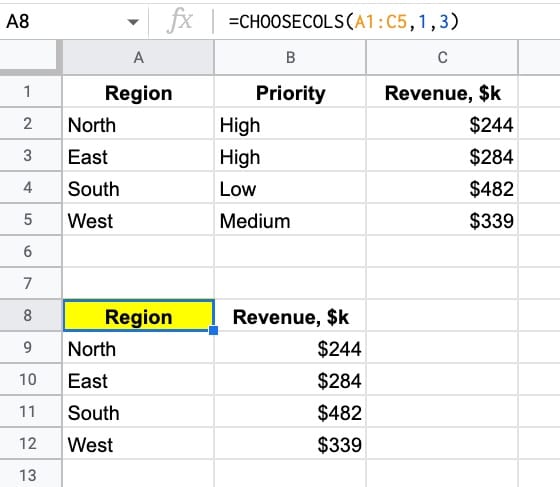560x487 pixels.
Task: Click cell C2 containing $244
Action: (x=442, y=124)
